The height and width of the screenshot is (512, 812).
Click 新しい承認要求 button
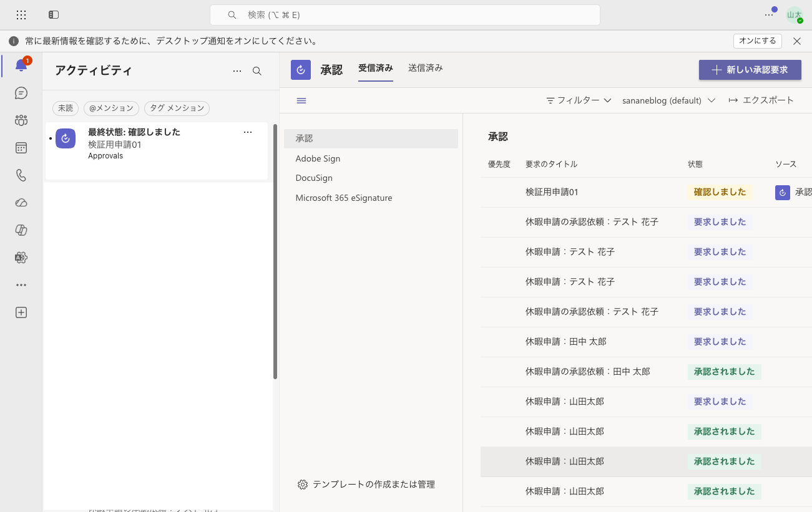tap(750, 70)
